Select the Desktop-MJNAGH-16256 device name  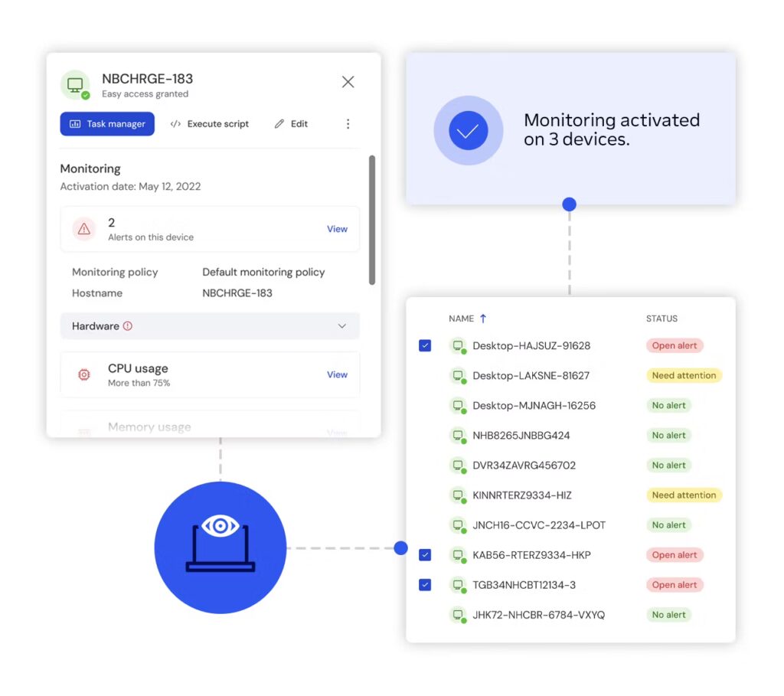coord(534,406)
